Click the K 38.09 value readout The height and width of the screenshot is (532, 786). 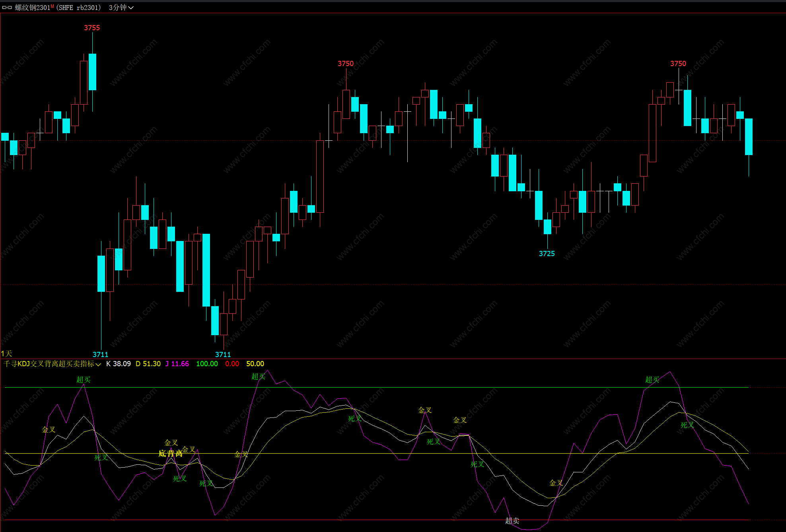[x=119, y=364]
